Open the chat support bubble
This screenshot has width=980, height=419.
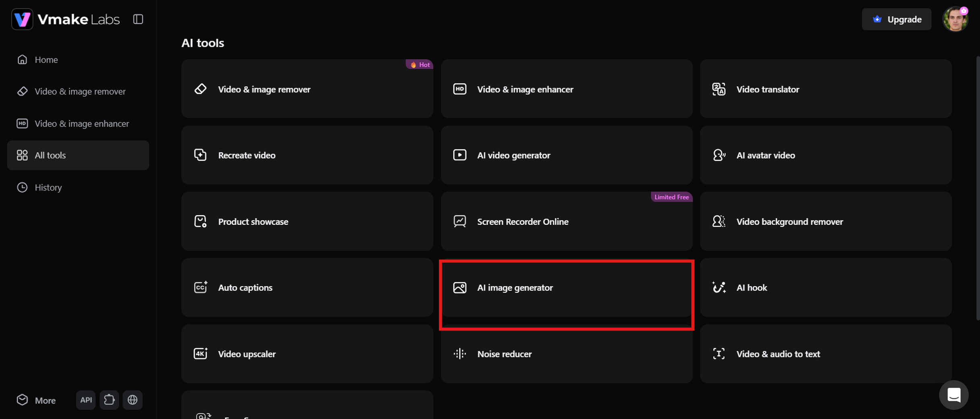(954, 395)
